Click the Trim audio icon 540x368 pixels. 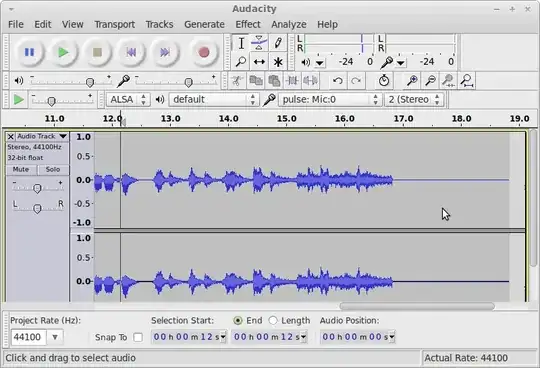[x=292, y=81]
